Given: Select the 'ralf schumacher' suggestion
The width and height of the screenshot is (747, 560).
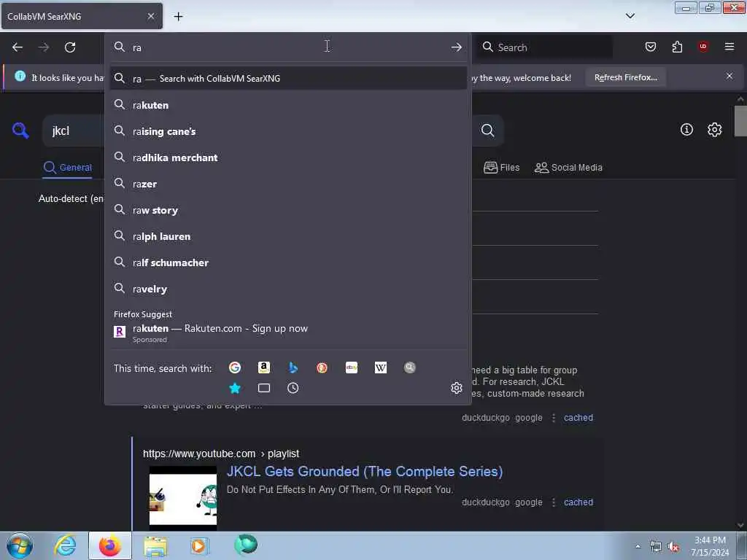Looking at the screenshot, I should [x=288, y=262].
